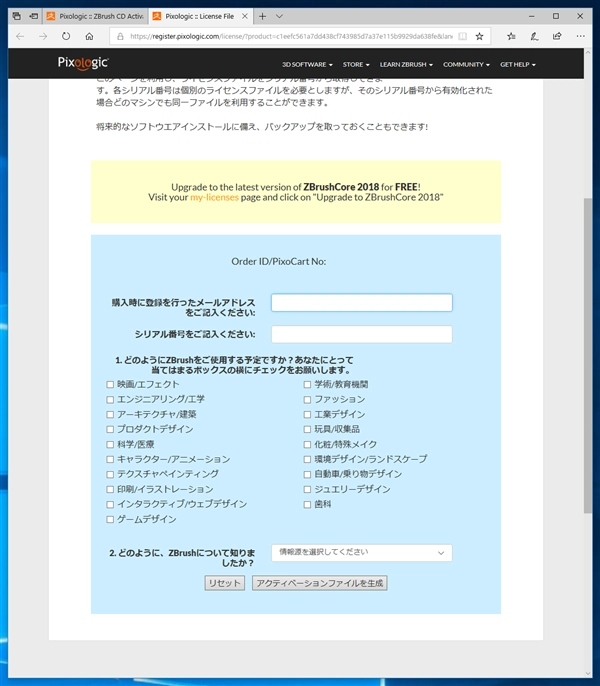Follow the my-licenses link

click(x=214, y=197)
